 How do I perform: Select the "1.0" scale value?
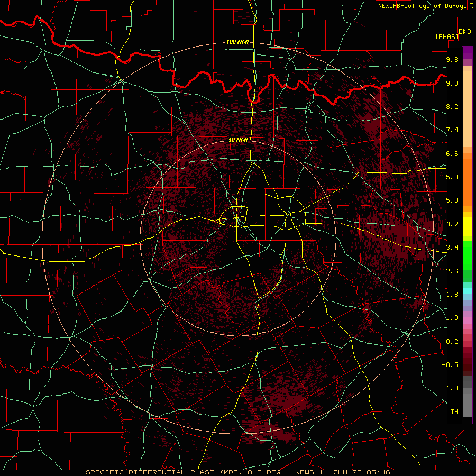[x=452, y=318]
